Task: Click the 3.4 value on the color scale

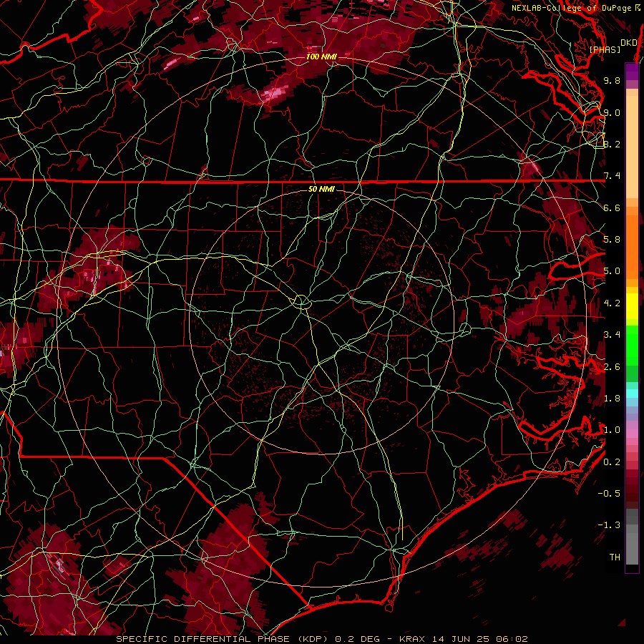Action: point(612,335)
